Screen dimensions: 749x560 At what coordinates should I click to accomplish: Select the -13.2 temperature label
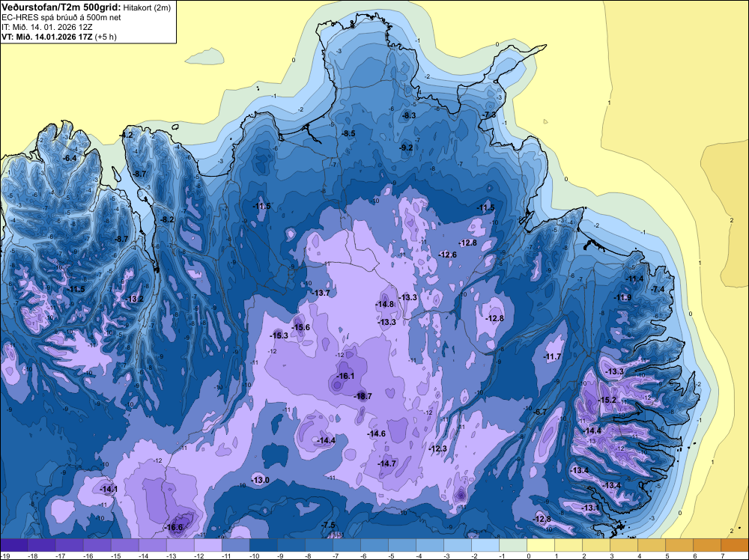135,299
